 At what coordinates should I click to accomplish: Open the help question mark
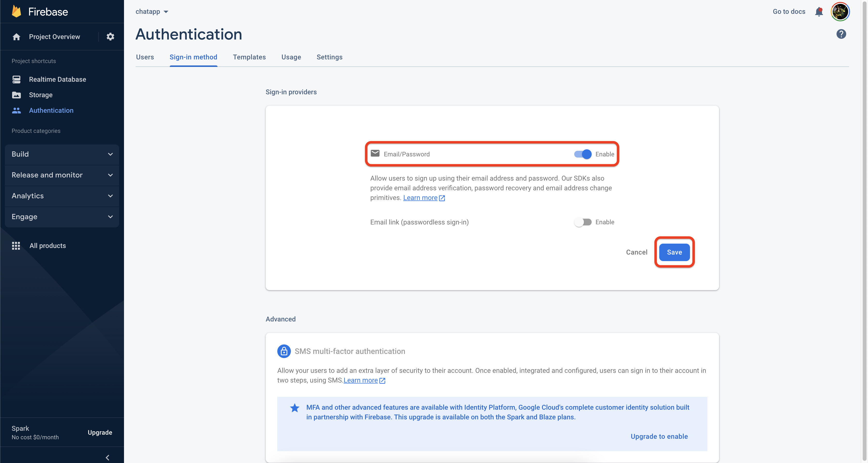pos(841,34)
